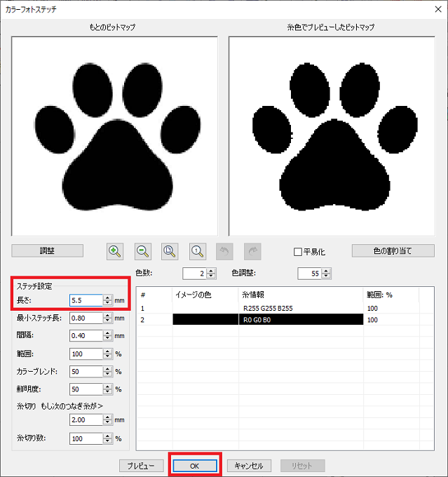Viewport: 448px width, 477px height.
Task: Close the カラーフォトステッチ dialog
Action: pyautogui.click(x=438, y=9)
